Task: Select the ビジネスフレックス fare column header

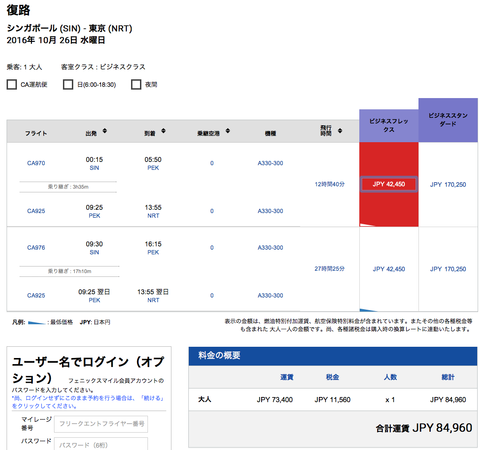Action: 389,125
